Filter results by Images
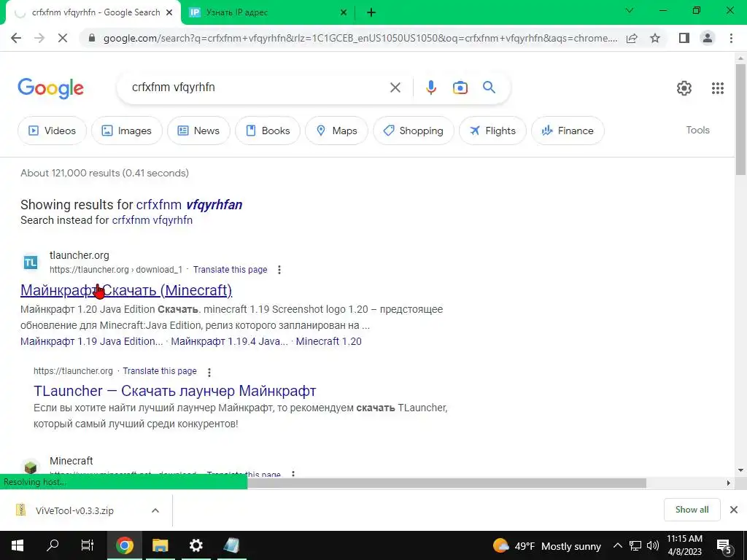 point(127,131)
